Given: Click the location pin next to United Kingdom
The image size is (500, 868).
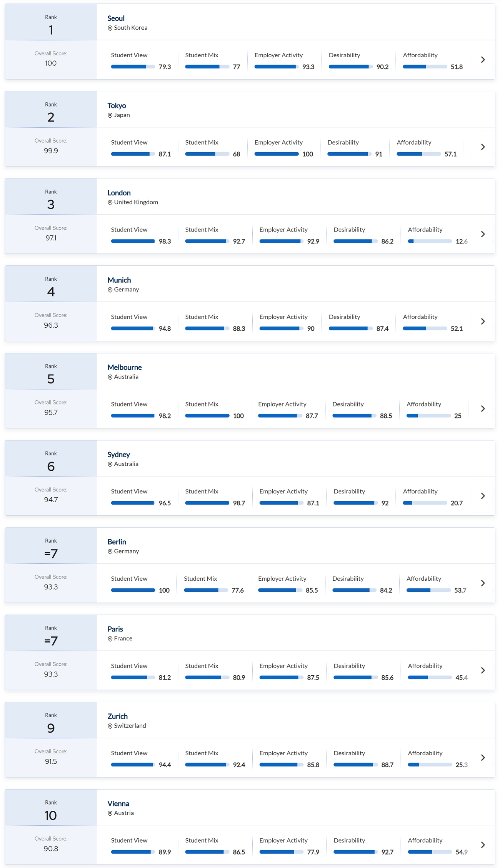Looking at the screenshot, I should pyautogui.click(x=110, y=203).
